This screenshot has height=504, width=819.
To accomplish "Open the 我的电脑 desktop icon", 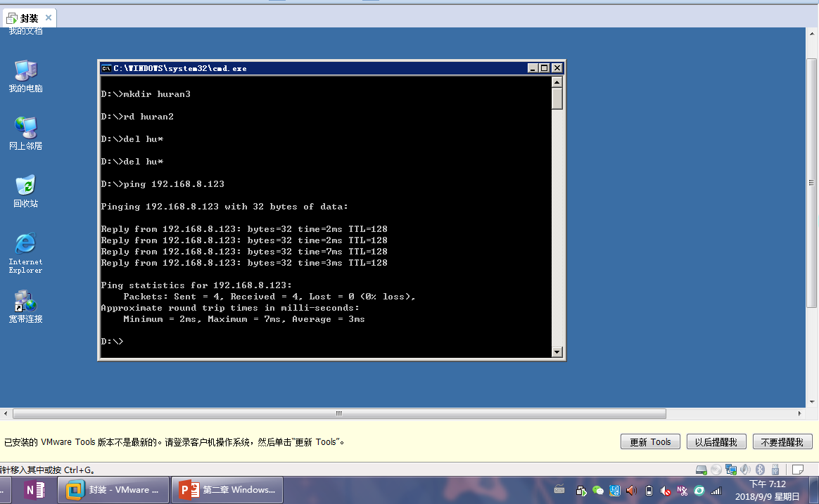I will click(x=25, y=77).
